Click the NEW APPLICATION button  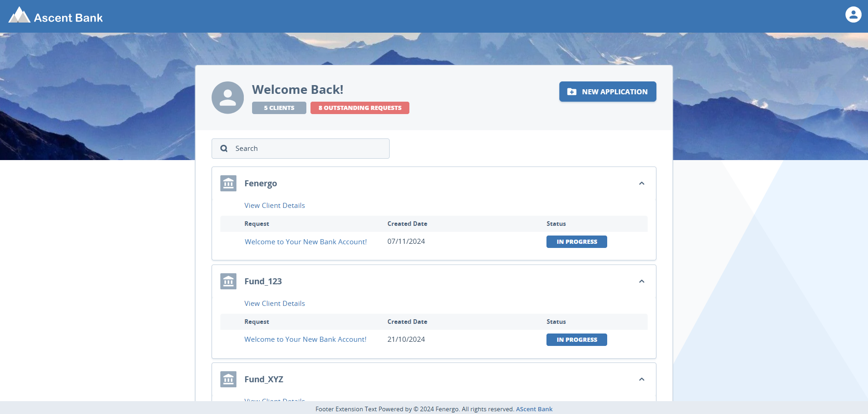608,92
